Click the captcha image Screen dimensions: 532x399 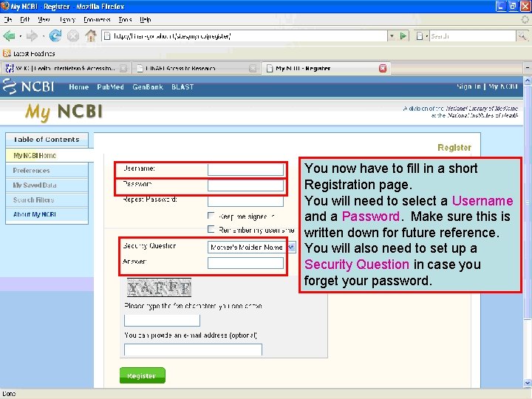tap(159, 287)
